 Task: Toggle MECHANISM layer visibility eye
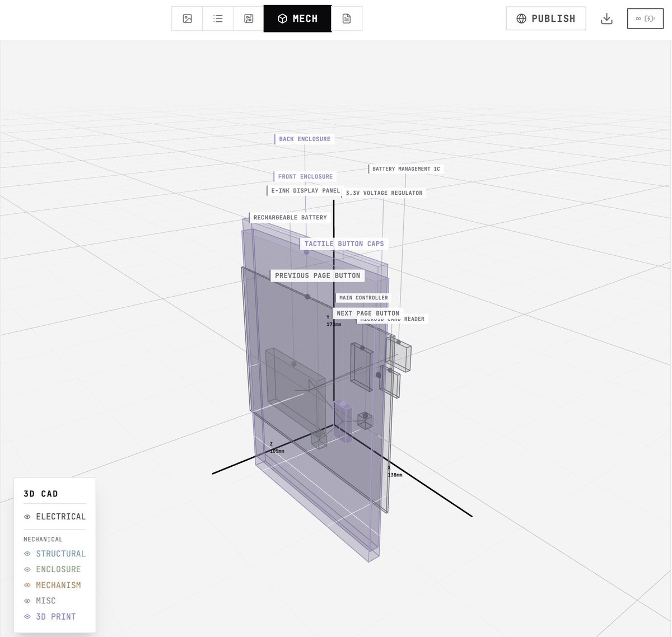point(27,585)
